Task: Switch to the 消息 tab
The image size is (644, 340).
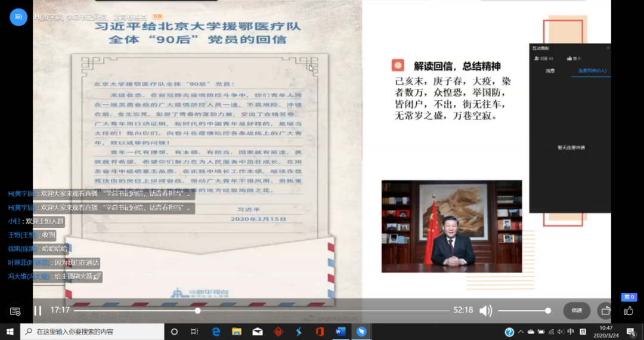Action: pyautogui.click(x=550, y=71)
